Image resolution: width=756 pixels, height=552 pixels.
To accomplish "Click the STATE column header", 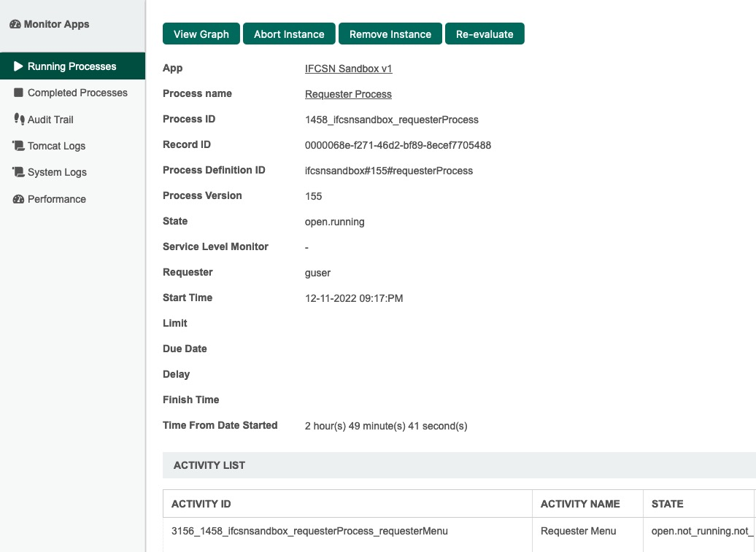I will point(667,504).
